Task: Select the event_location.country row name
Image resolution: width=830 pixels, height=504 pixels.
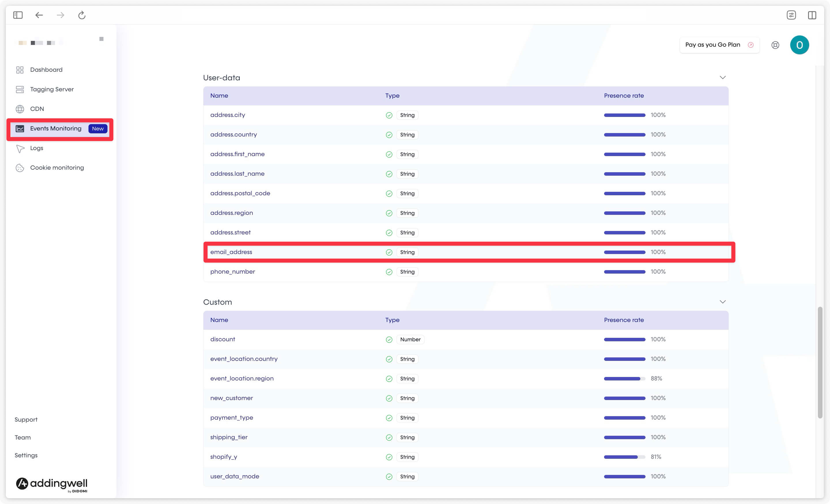Action: pos(244,359)
